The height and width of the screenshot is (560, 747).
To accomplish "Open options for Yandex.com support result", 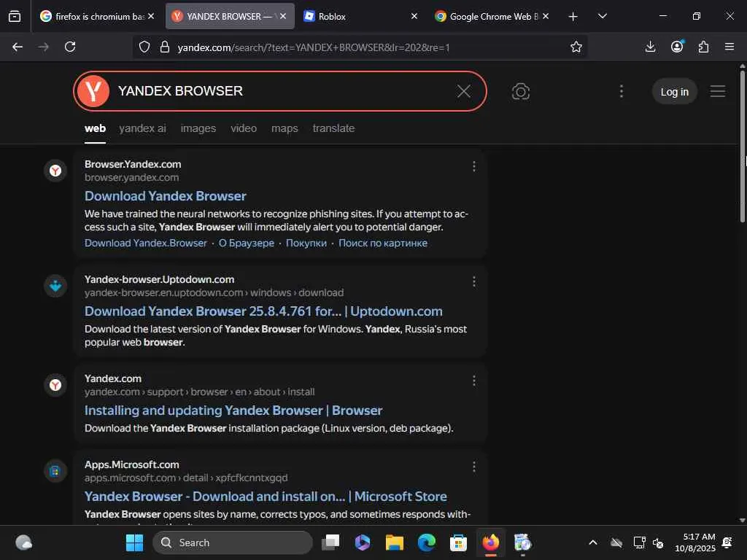I will click(x=473, y=381).
